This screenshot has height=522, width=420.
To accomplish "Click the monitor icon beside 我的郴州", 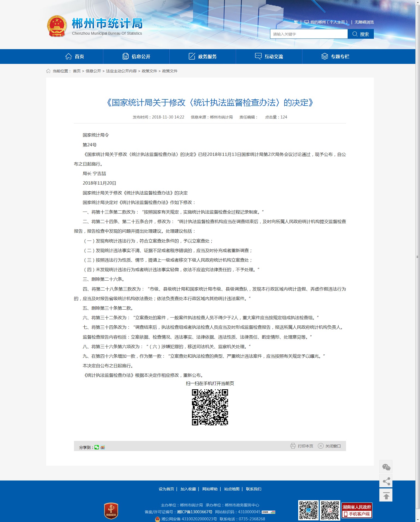I will click(x=306, y=22).
